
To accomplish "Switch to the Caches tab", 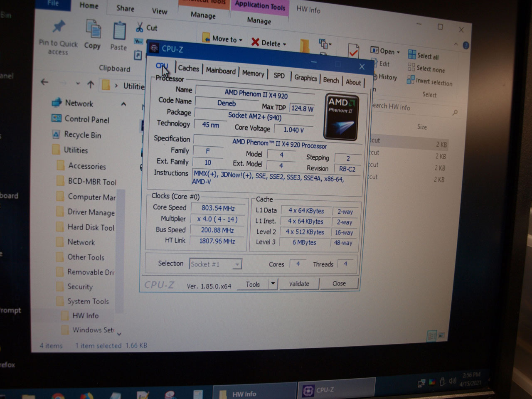I will point(188,69).
